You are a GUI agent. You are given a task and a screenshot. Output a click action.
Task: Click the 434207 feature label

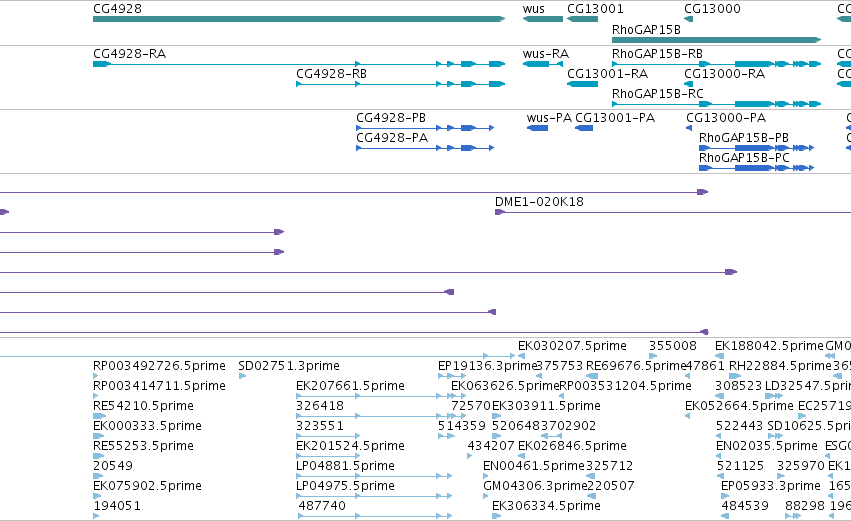[491, 446]
